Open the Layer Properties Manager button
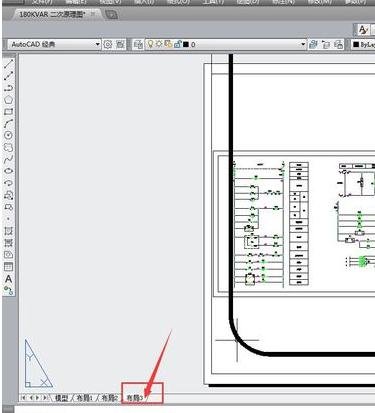Viewport: 375px width, 413px height. [138, 44]
